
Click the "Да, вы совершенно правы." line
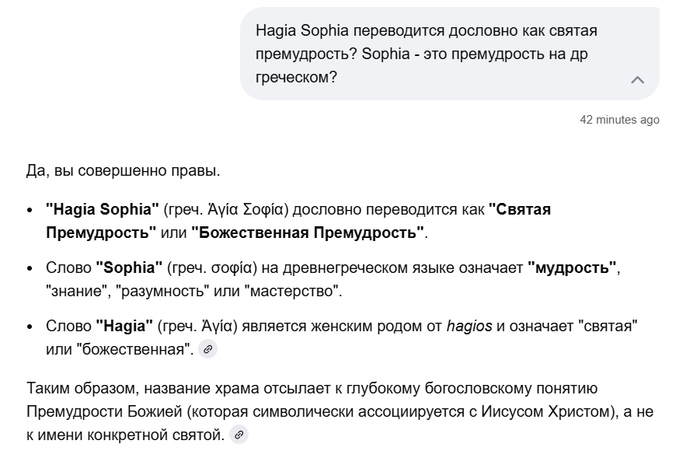[x=124, y=170]
